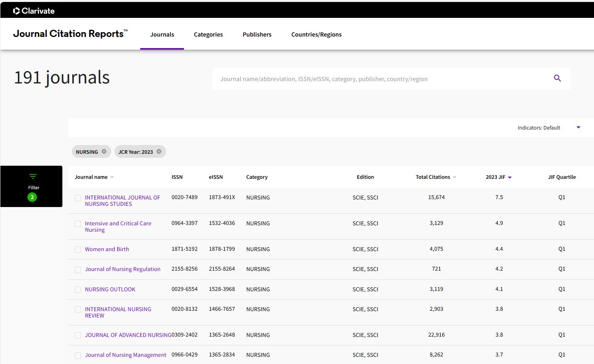Check the International Journal of Nursing Studies box
Viewport: 594px width, 364px height.
point(78,198)
